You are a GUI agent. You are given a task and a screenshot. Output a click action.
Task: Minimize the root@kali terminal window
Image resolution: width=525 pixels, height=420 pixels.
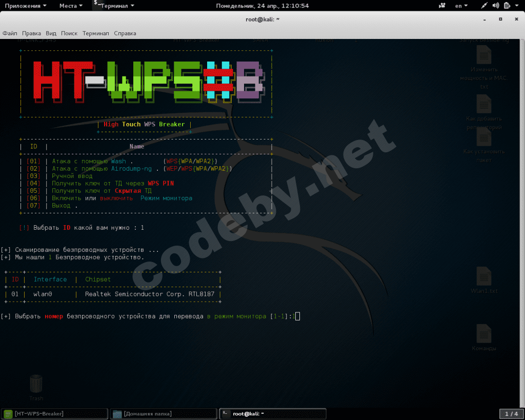(484, 19)
